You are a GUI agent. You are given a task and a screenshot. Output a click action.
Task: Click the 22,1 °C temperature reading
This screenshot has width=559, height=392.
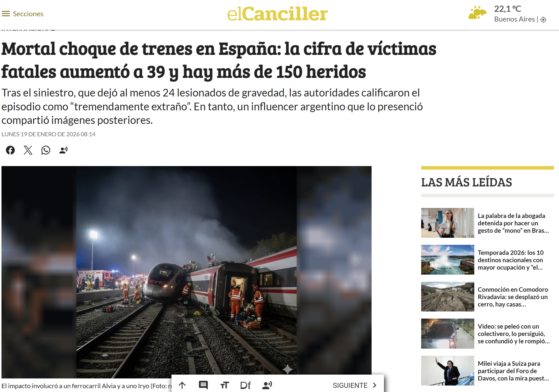(508, 9)
